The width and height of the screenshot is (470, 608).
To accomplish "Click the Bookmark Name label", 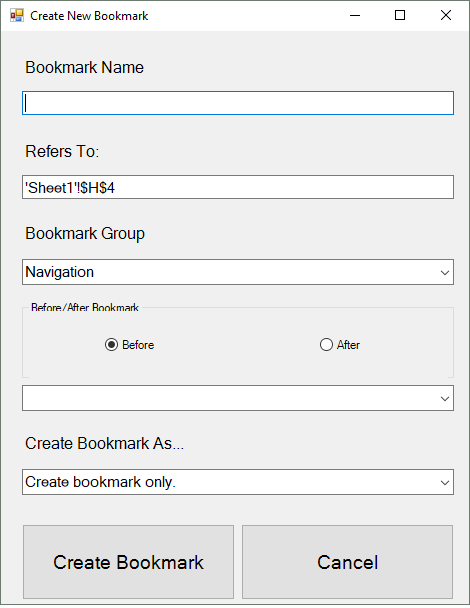I will (x=85, y=67).
